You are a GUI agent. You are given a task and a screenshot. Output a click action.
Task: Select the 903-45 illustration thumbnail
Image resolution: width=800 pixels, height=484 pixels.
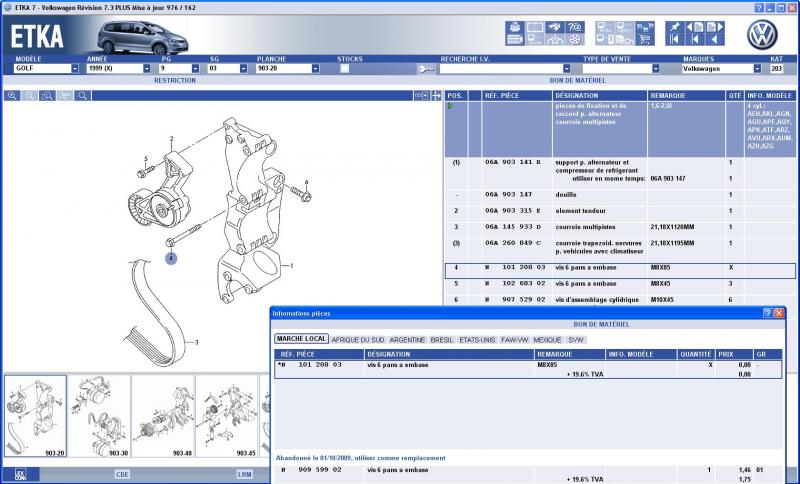(x=227, y=416)
